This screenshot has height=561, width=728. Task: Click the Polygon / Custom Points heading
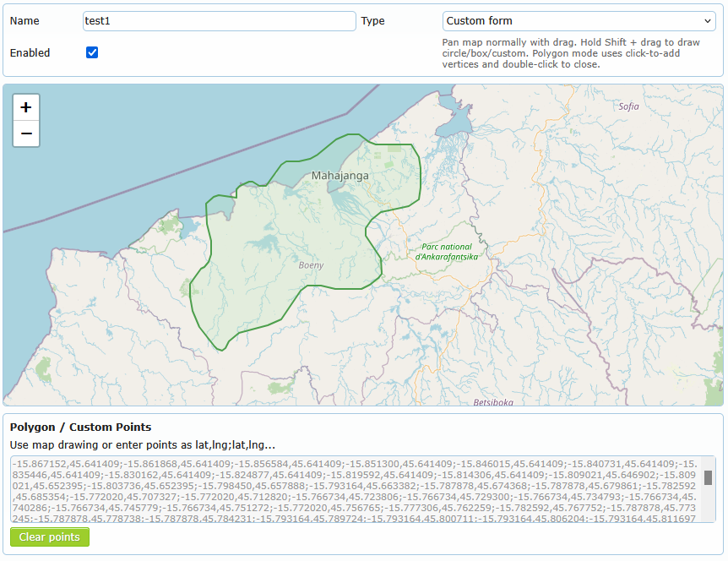click(x=80, y=428)
